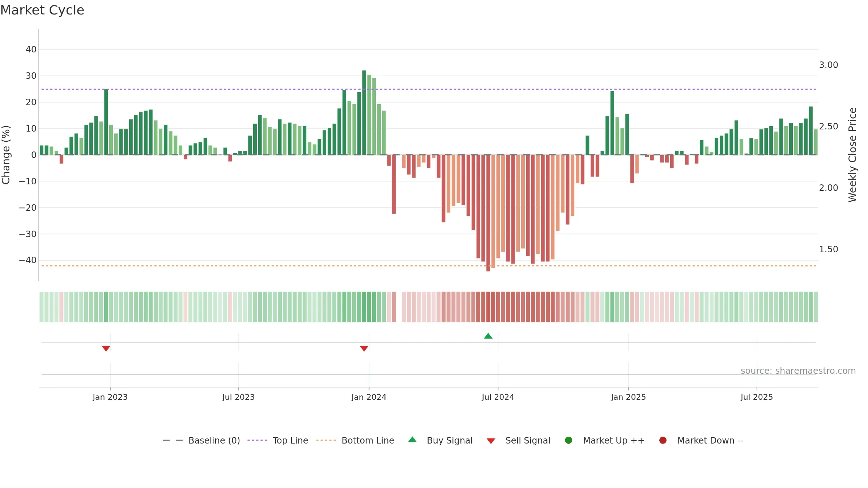The image size is (868, 488).
Task: Click the red Sell Signal marker near Jan 2023
Action: (x=106, y=348)
